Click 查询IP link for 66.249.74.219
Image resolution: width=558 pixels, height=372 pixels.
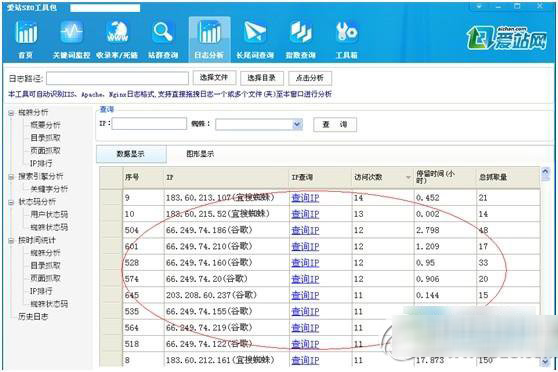coord(305,328)
